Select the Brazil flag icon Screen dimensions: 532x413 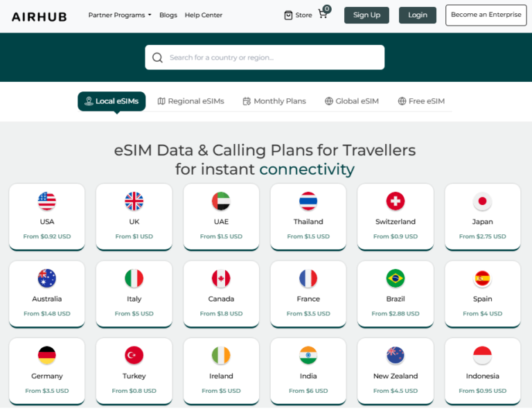396,278
